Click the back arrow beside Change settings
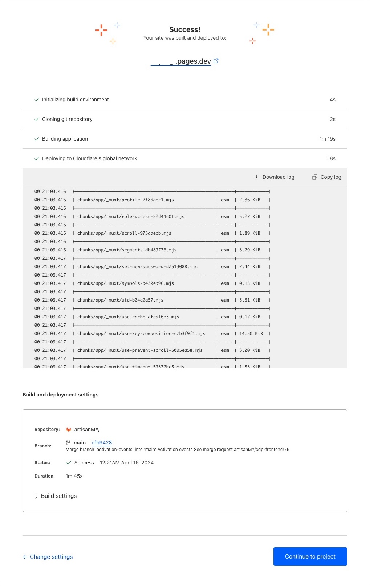The height and width of the screenshot is (588, 370). 25,557
